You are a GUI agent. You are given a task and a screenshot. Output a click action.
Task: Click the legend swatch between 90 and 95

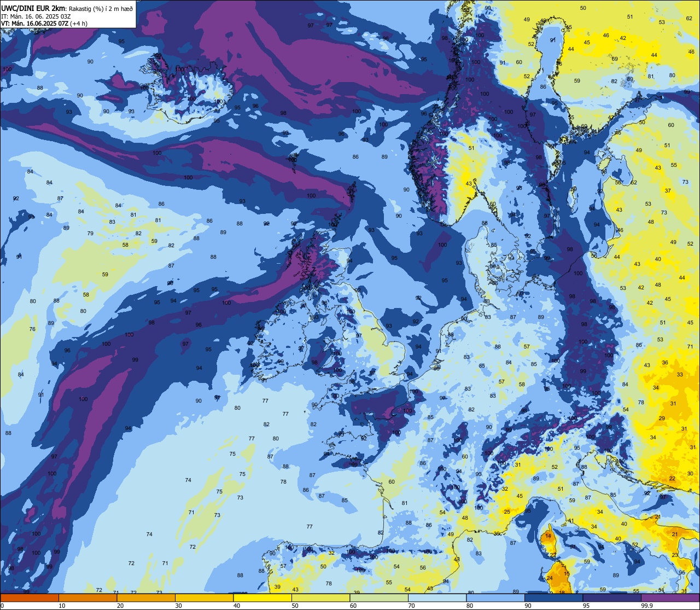(553, 598)
